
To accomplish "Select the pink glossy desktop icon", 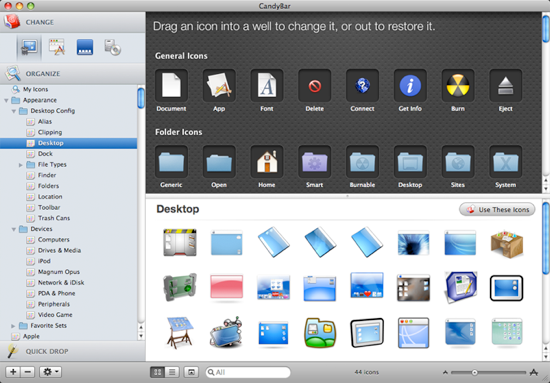I will pyautogui.click(x=226, y=288).
